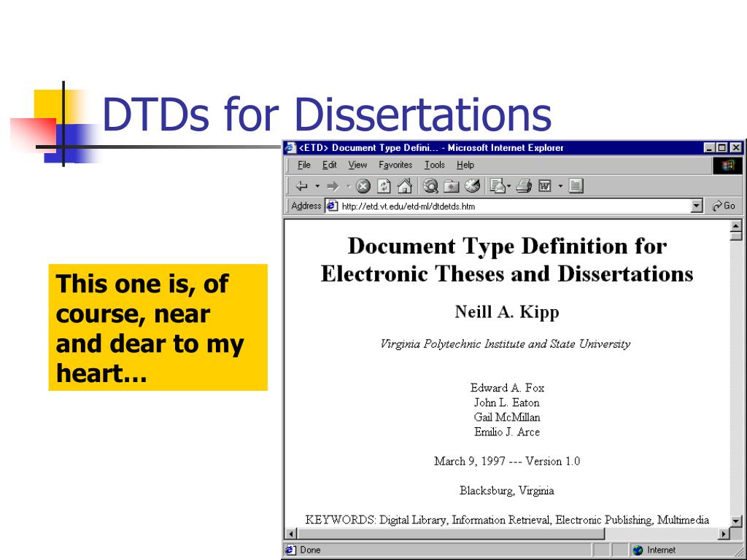Open the Favorites folder toolbar icon
This screenshot has height=560, width=747.
click(451, 186)
